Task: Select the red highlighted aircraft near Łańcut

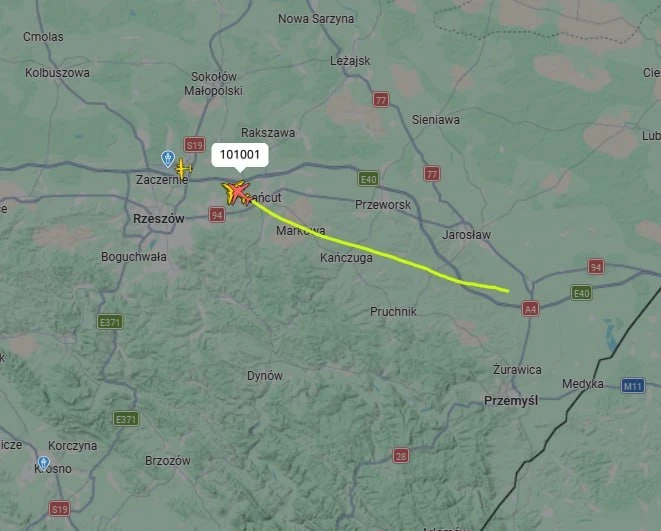Action: (x=239, y=193)
